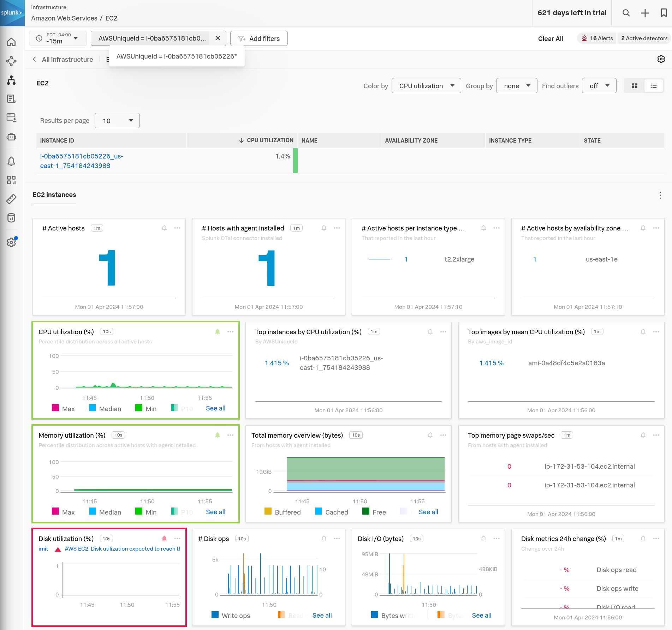The height and width of the screenshot is (630, 672).
Task: Open the Synthetics robot sidebar icon
Action: pos(11,137)
